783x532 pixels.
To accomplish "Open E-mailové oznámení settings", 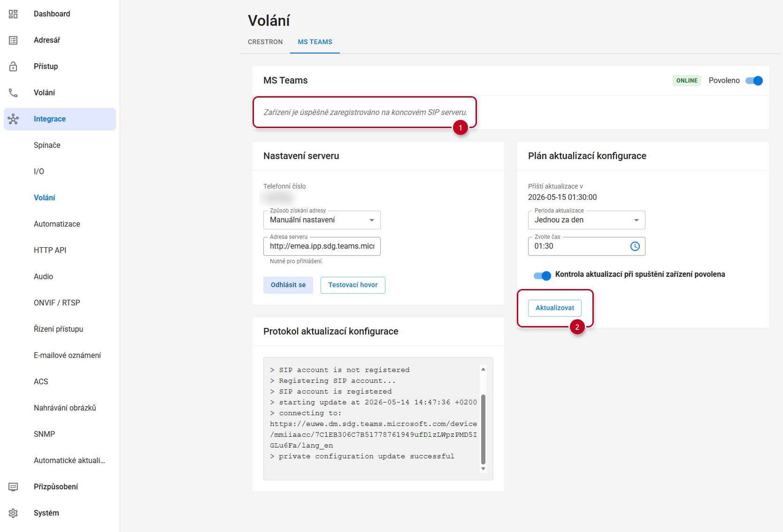I will pos(60,356).
